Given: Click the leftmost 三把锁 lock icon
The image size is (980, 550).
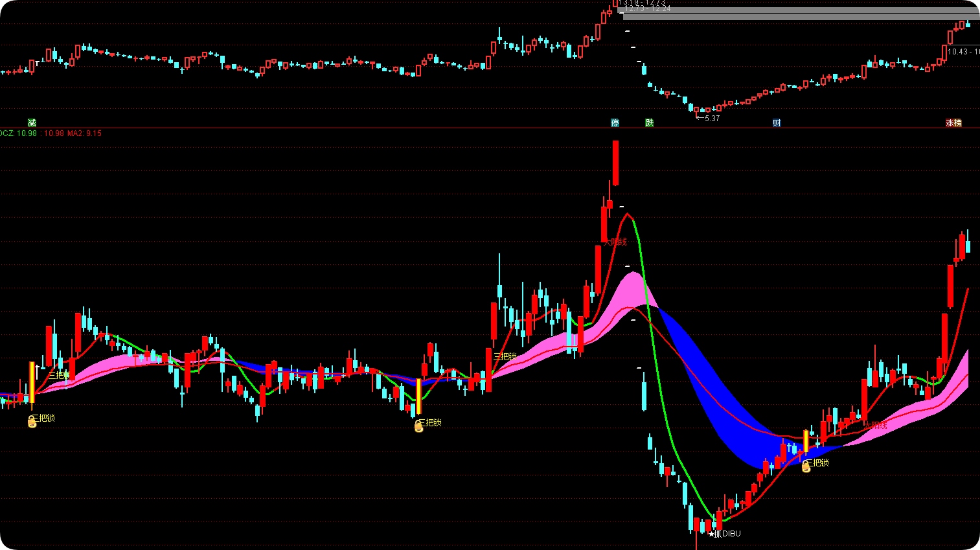Looking at the screenshot, I should click(32, 422).
